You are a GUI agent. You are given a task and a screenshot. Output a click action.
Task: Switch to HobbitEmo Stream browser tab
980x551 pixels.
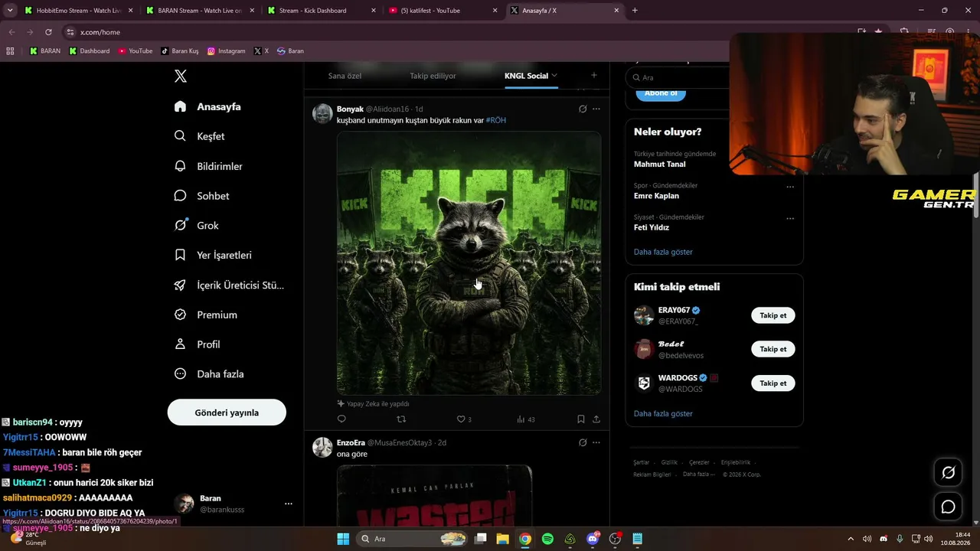click(x=78, y=11)
